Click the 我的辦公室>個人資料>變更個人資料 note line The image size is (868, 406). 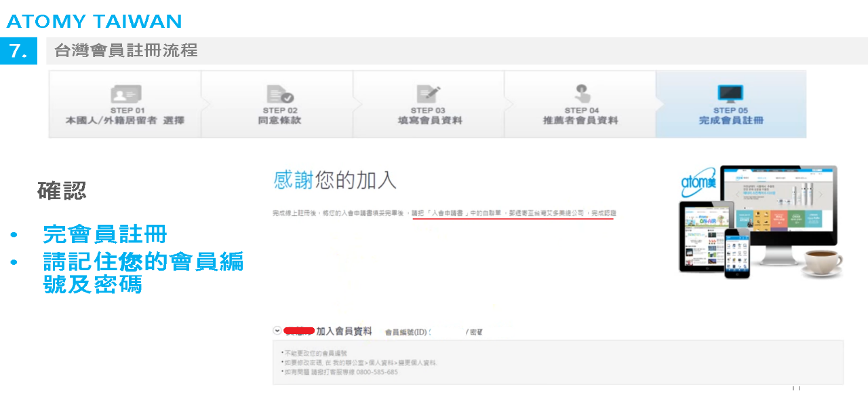point(359,363)
